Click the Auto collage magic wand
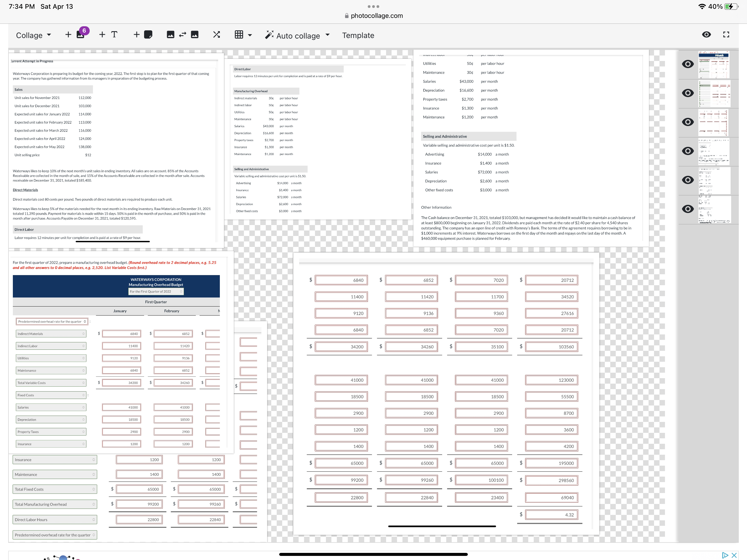 pyautogui.click(x=269, y=34)
